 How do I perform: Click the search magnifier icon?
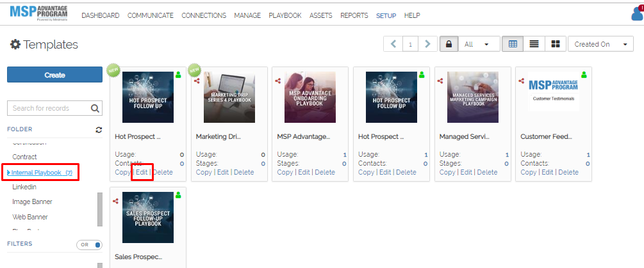[95, 108]
